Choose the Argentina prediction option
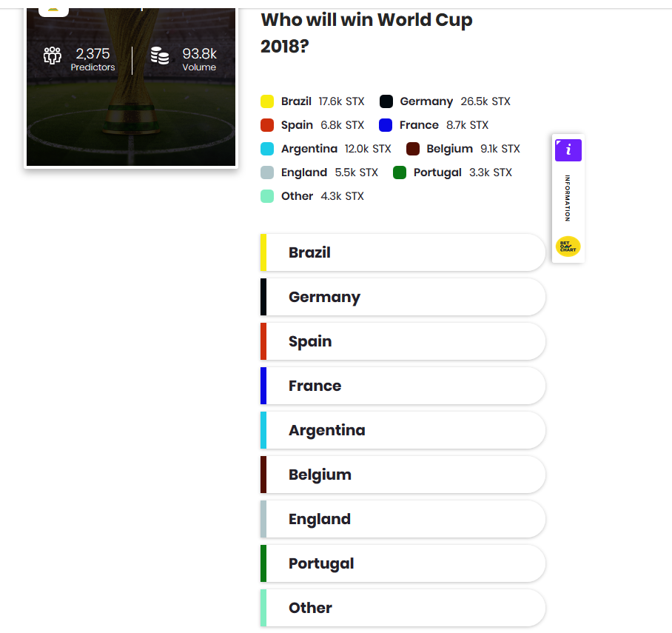Image resolution: width=672 pixels, height=633 pixels. (x=403, y=430)
